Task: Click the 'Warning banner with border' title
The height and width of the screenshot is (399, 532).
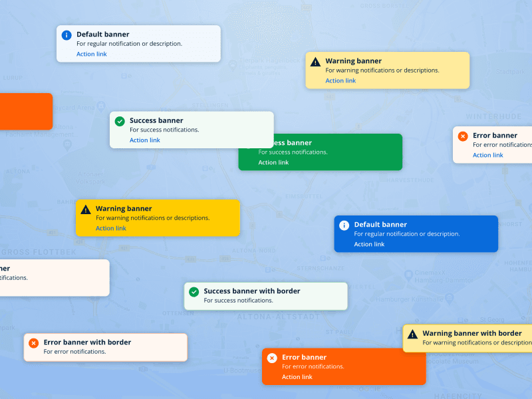Action: 472,334
